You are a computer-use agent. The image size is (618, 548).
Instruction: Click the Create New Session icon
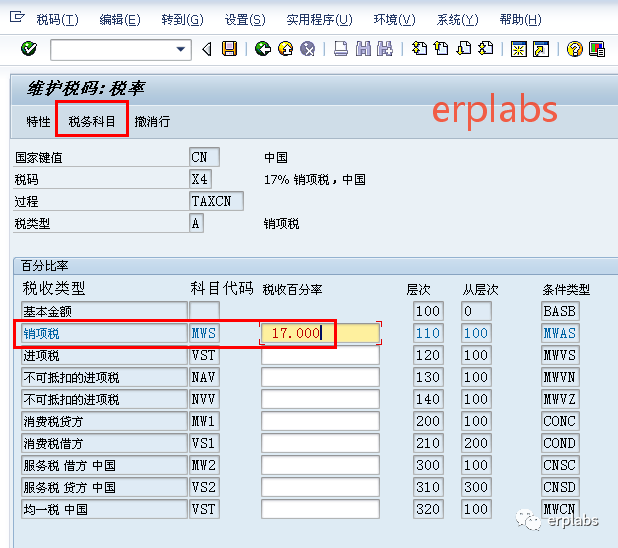point(519,49)
